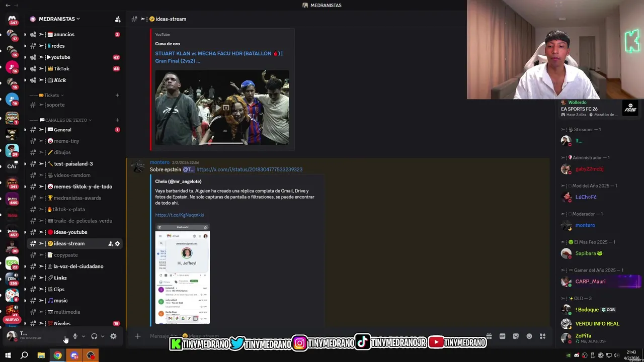The width and height of the screenshot is (644, 362).
Task: Open Windows Start menu
Action: click(x=8, y=355)
